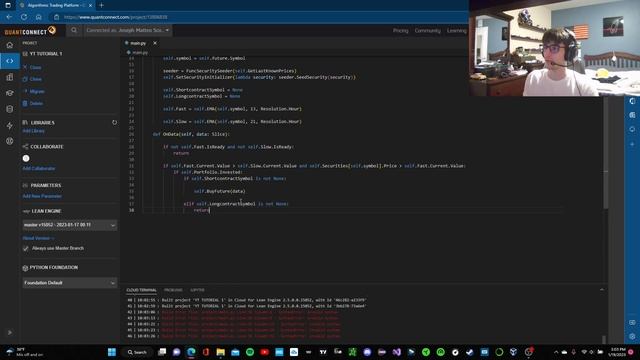The width and height of the screenshot is (640, 360).
Task: Click the QuantConnect logo
Action: [x=30, y=31]
